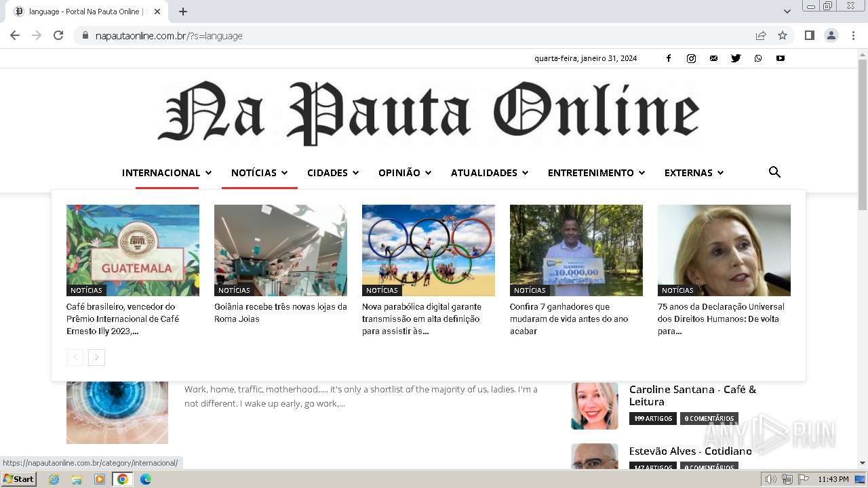Click the taskbar clock 11:43 PM

click(833, 479)
